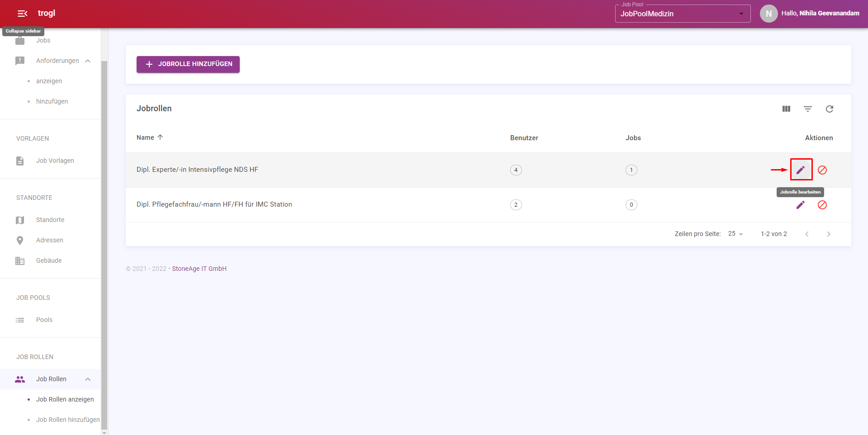
Task: Open the Job Pool dropdown
Action: tap(683, 14)
